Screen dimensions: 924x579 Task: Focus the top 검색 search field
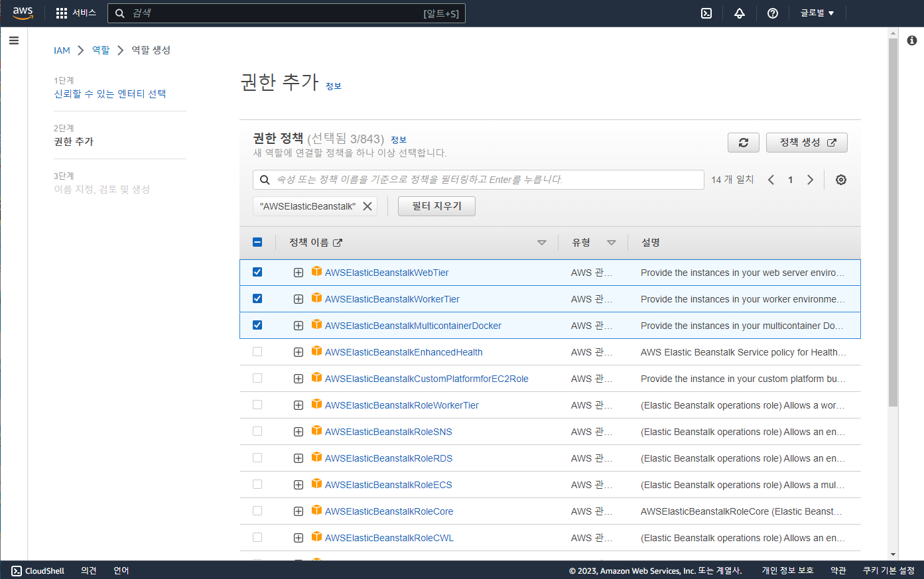pyautogui.click(x=287, y=13)
